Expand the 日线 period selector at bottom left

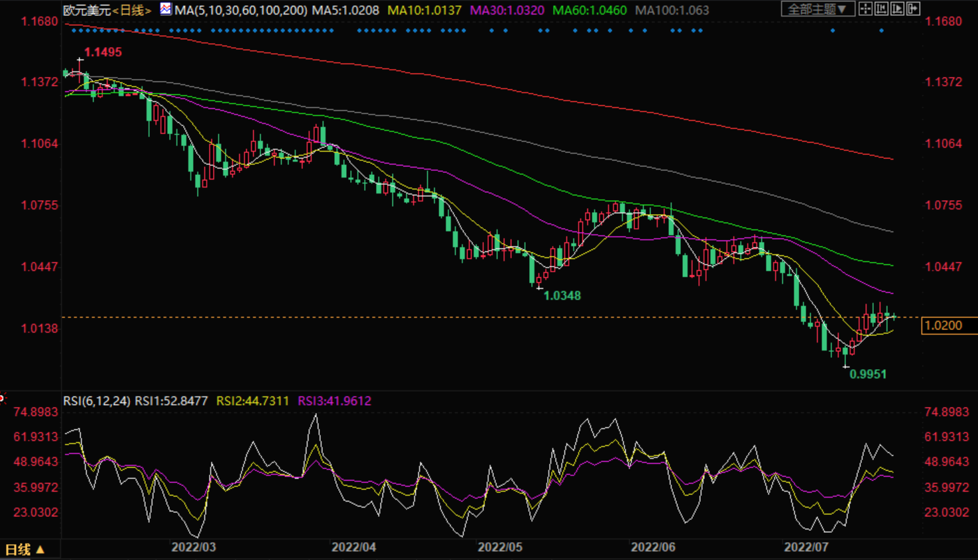(25, 549)
